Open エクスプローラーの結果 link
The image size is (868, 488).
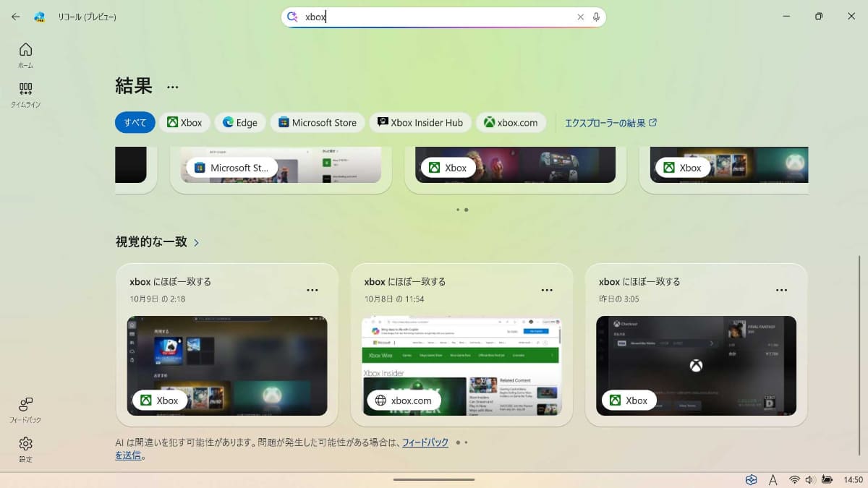(x=607, y=122)
